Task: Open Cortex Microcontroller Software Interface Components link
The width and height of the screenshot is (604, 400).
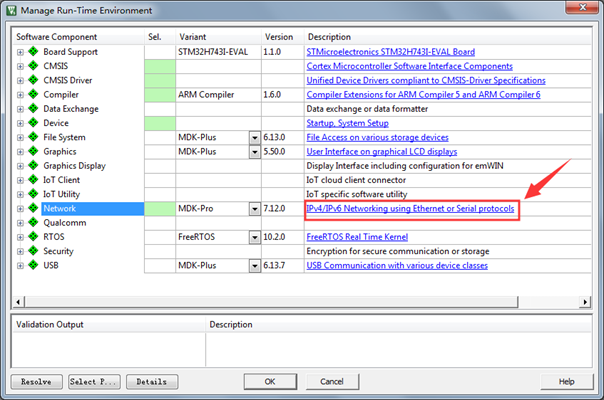Action: click(x=409, y=66)
